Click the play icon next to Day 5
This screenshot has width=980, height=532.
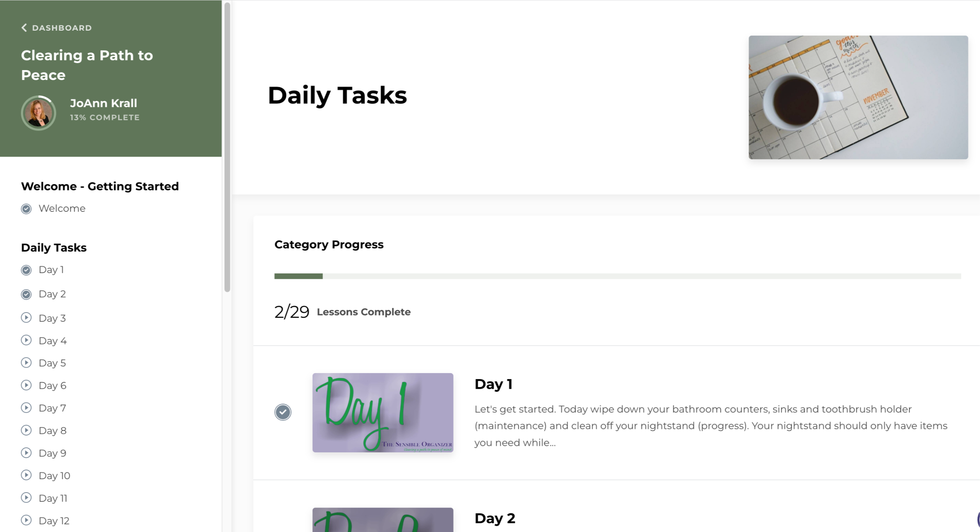[x=26, y=362]
